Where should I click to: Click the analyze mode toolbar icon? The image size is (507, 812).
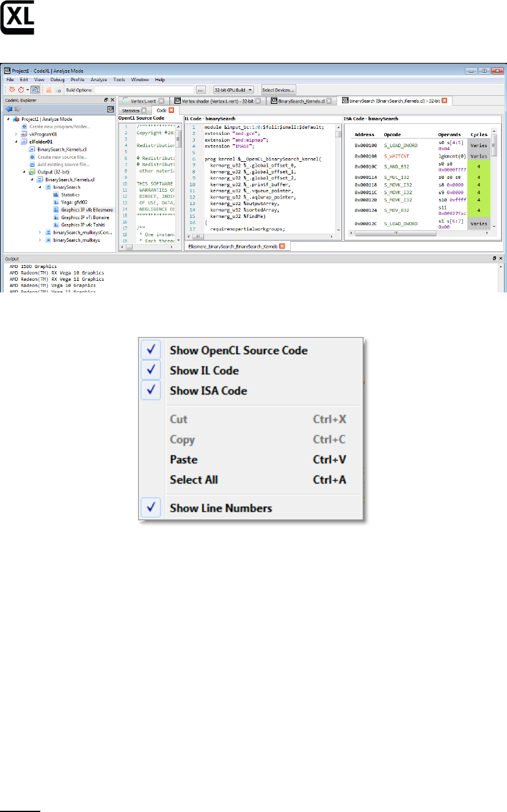pos(35,89)
